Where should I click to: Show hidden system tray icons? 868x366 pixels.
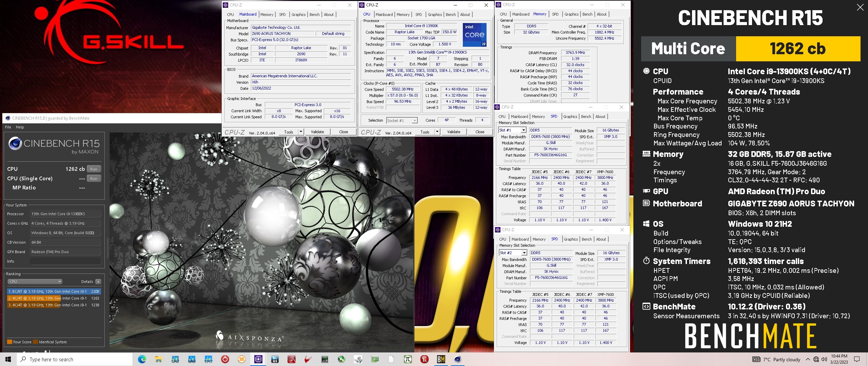coord(808,360)
